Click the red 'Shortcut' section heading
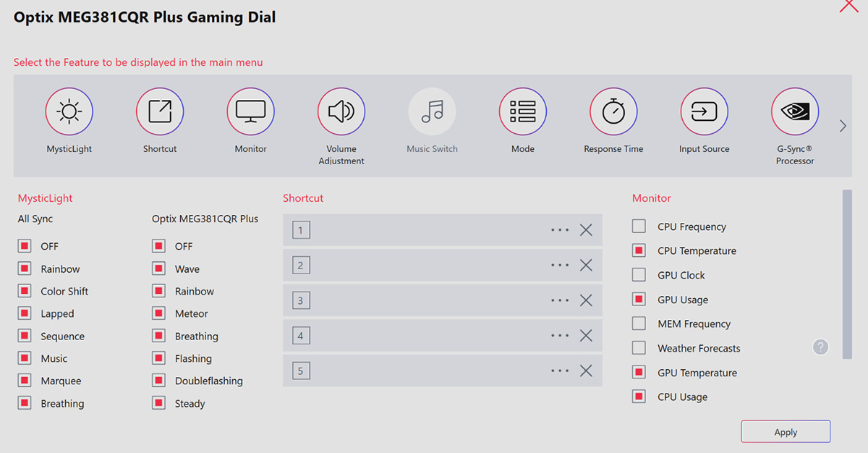 click(x=303, y=198)
